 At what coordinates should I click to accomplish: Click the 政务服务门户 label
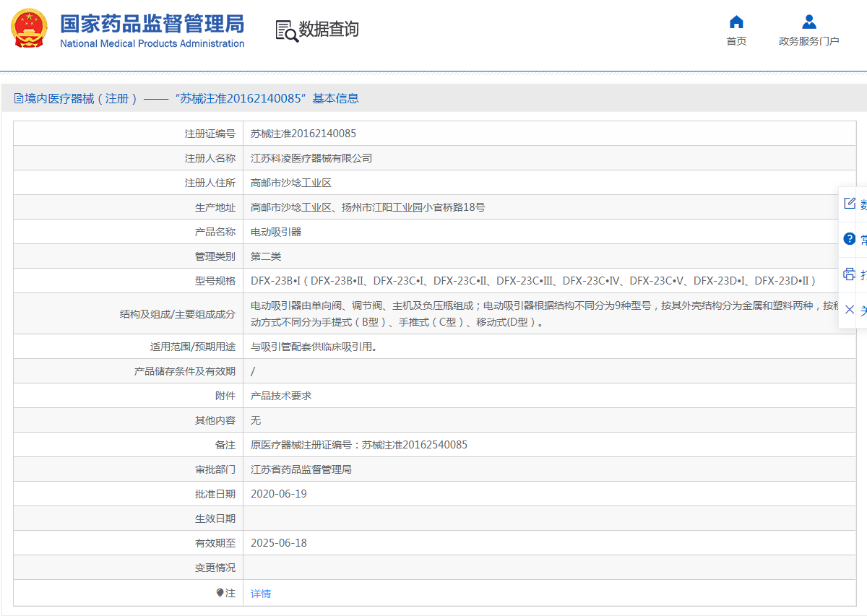point(809,41)
